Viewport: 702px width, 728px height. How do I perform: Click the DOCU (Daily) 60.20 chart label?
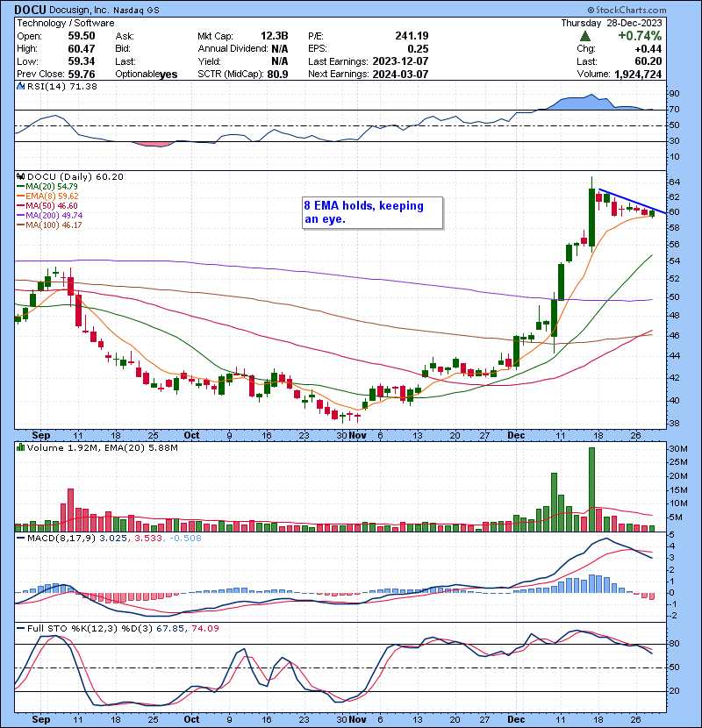pos(75,177)
